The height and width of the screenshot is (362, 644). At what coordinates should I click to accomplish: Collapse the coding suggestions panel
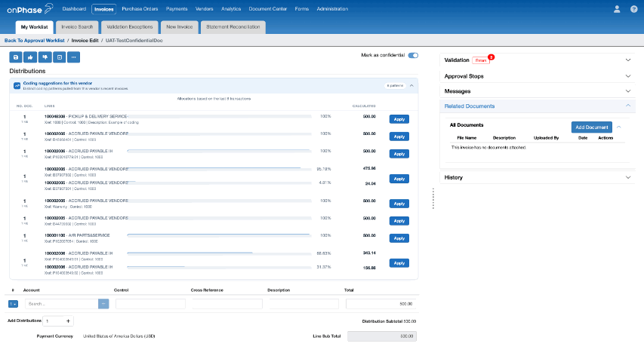tap(411, 86)
